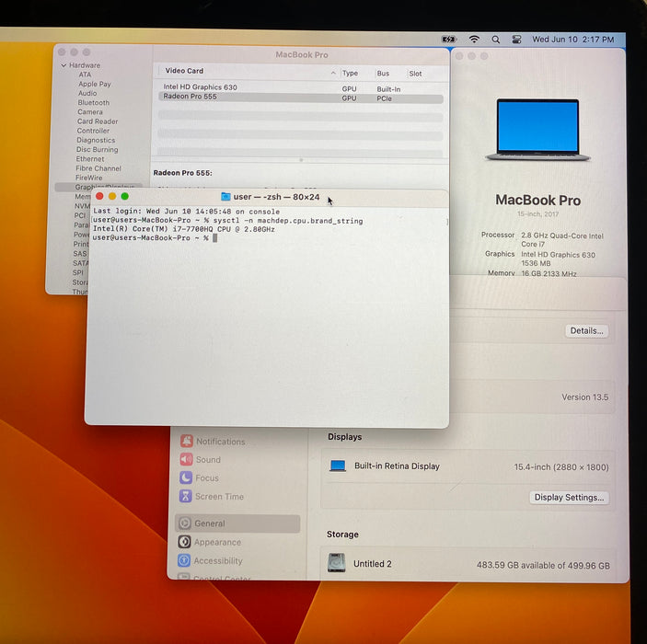Click the Built-in Retina Display laptop icon
The height and width of the screenshot is (644, 647).
(x=338, y=466)
